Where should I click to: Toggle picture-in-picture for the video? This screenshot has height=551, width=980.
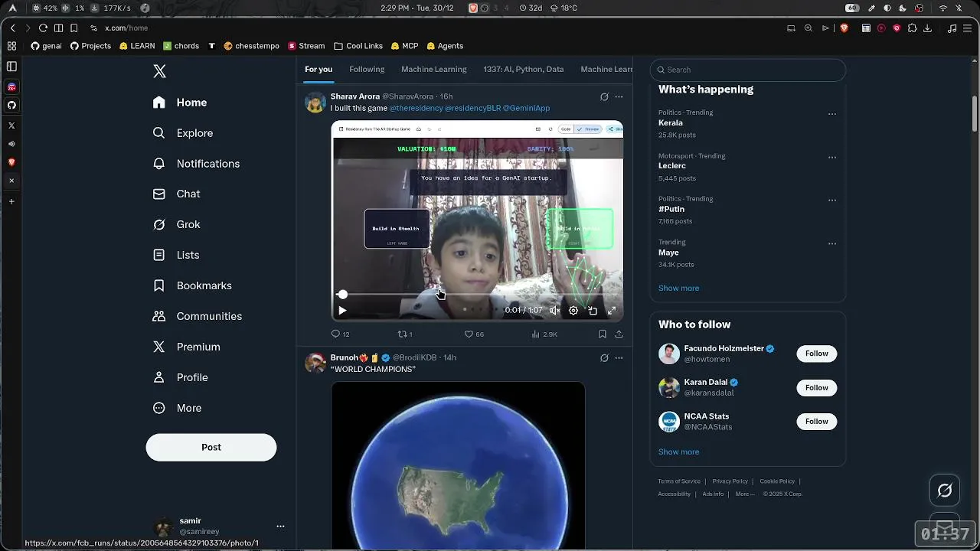pos(593,311)
